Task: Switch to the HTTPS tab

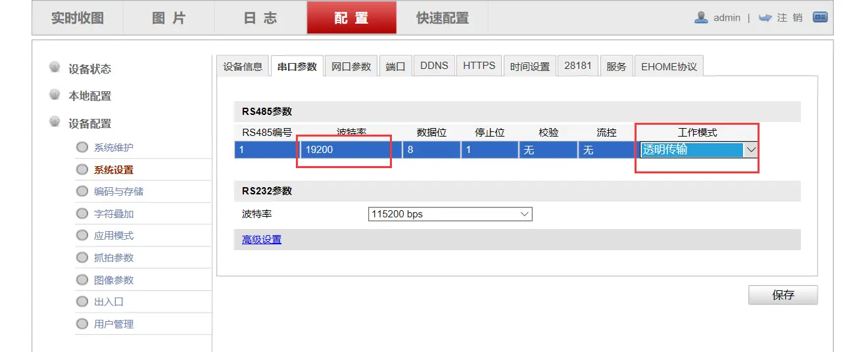Action: 479,66
